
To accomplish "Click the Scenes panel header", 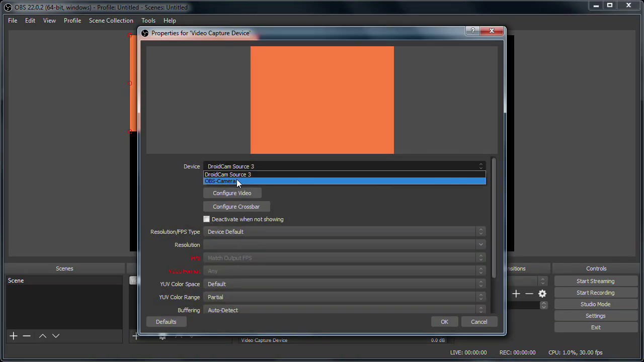I will (x=64, y=268).
